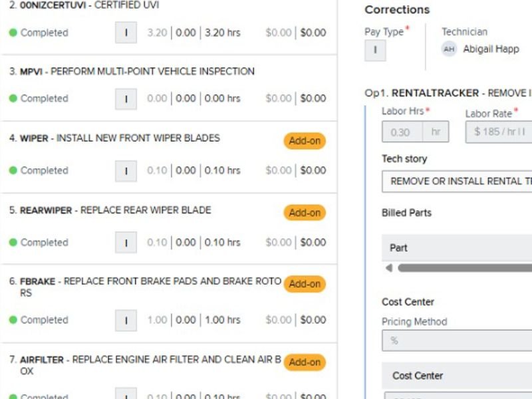The height and width of the screenshot is (399, 532).
Task: Click pay type I badge for MPVI operation
Action: tap(126, 98)
